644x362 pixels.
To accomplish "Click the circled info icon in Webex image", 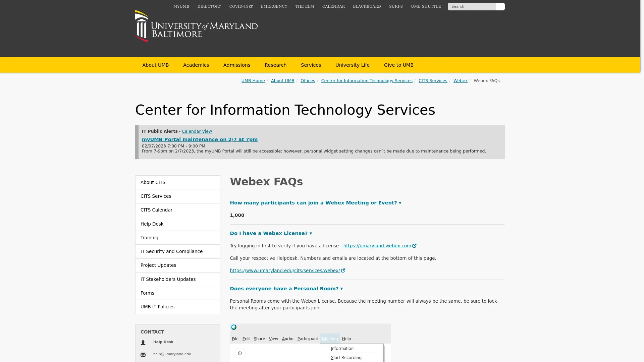I will coord(239,353).
